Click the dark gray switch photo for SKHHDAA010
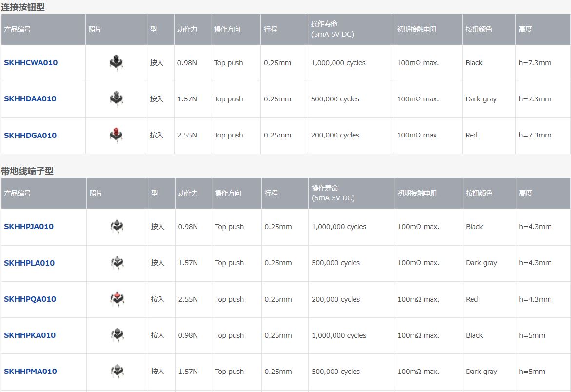Viewport: 571px width, 392px height. tap(116, 98)
